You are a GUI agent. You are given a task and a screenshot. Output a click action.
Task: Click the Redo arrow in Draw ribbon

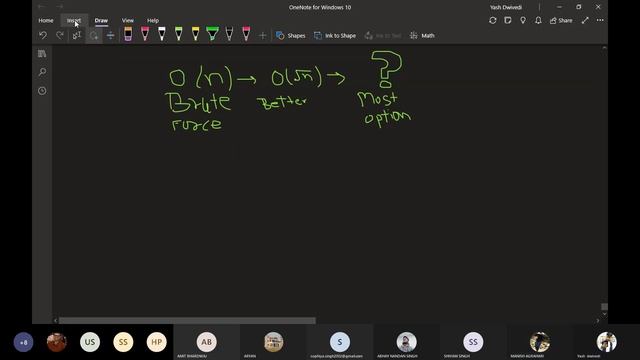click(60, 36)
